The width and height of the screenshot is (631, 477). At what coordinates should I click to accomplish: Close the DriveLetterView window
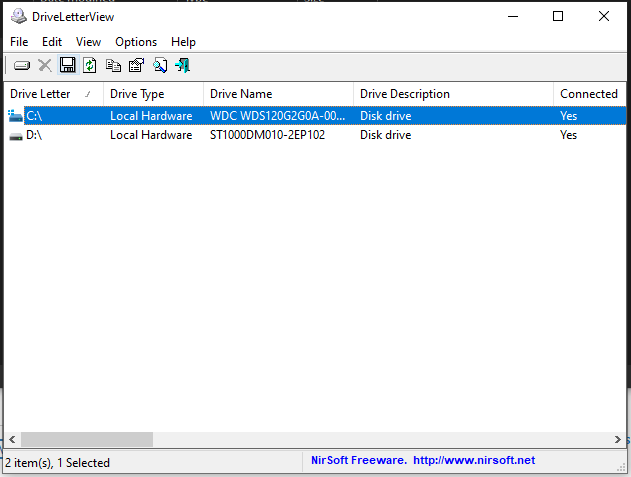pyautogui.click(x=604, y=16)
